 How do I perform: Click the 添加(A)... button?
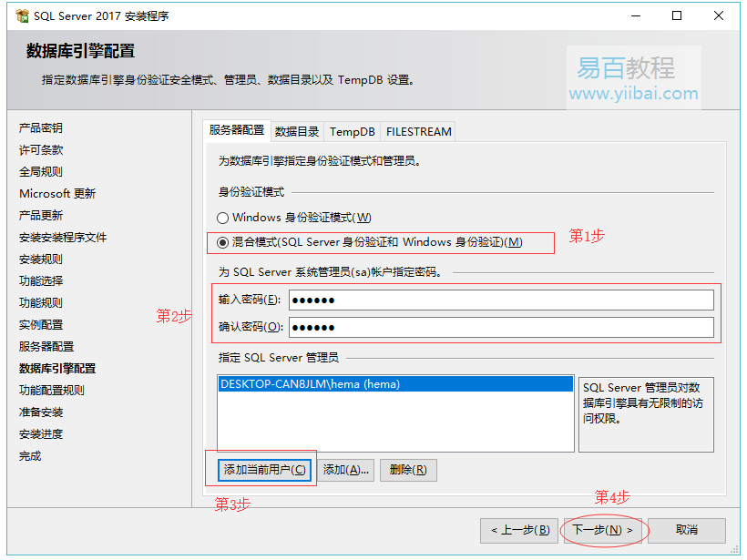pyautogui.click(x=346, y=470)
